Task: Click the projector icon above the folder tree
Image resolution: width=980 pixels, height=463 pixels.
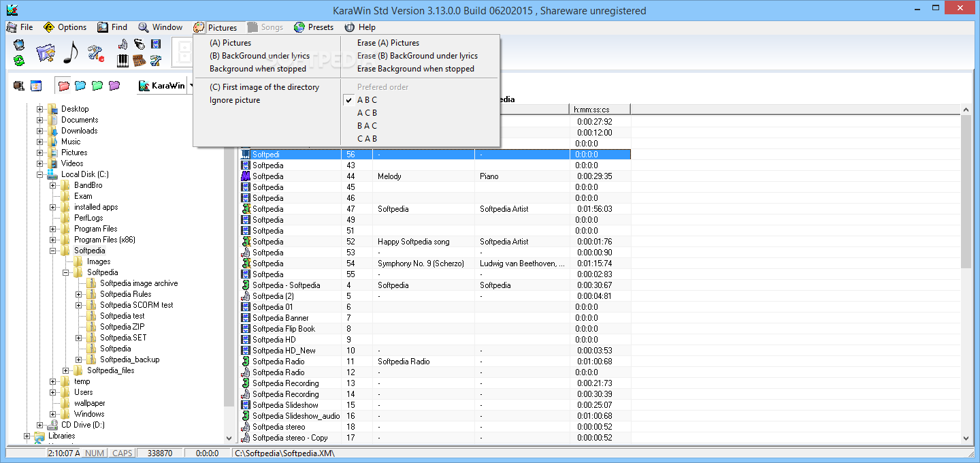Action: (x=19, y=86)
